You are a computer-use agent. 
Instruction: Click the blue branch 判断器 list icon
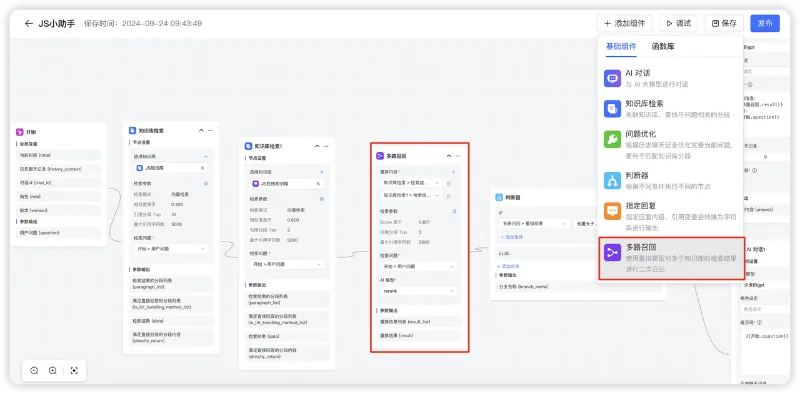(x=612, y=180)
